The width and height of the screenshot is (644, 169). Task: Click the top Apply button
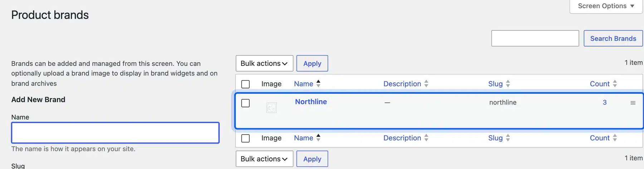point(312,63)
